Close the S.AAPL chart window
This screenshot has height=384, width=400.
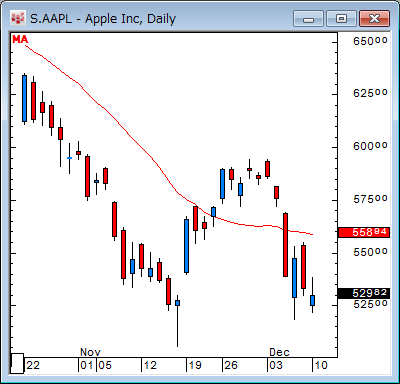pos(374,19)
